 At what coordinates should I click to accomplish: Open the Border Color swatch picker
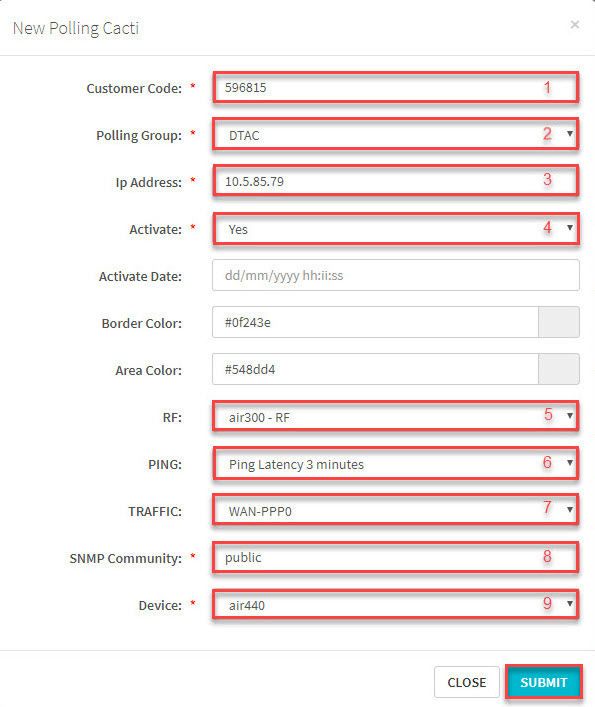click(x=559, y=322)
